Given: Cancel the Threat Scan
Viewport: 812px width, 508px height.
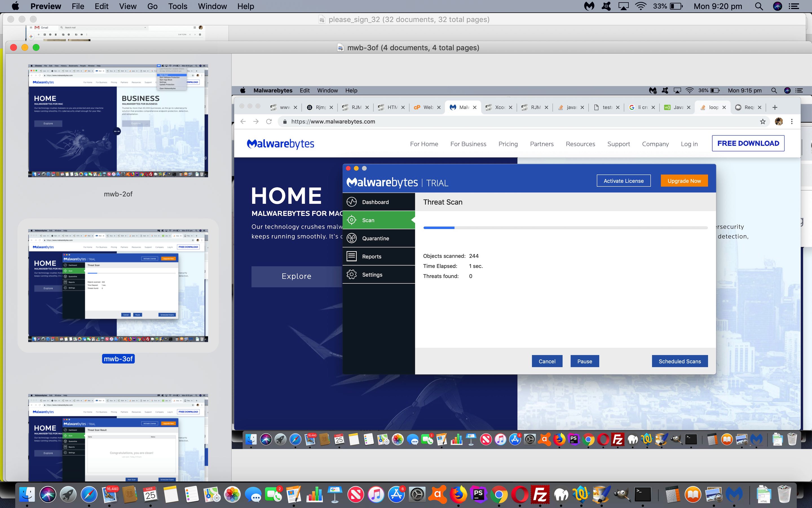Looking at the screenshot, I should (547, 361).
